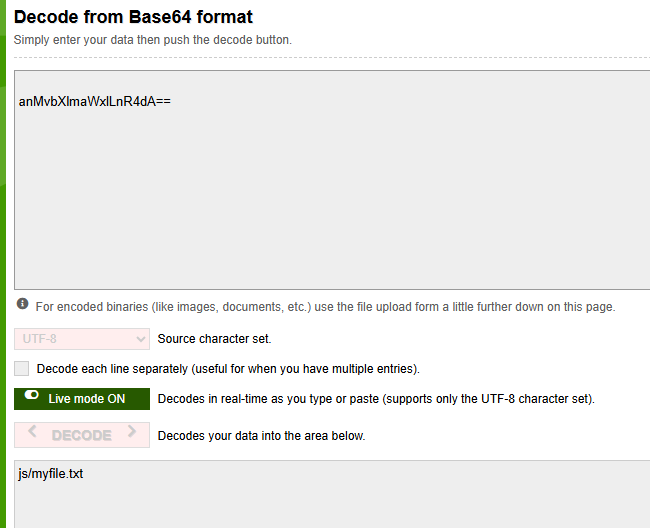Image resolution: width=650 pixels, height=528 pixels.
Task: Turn off Live mode ON toggle
Action: coord(82,399)
